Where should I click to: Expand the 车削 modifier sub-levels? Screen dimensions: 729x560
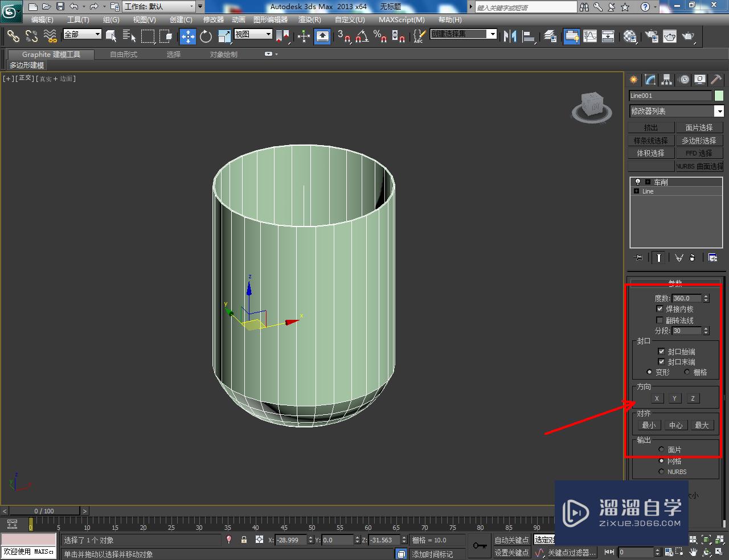(648, 182)
